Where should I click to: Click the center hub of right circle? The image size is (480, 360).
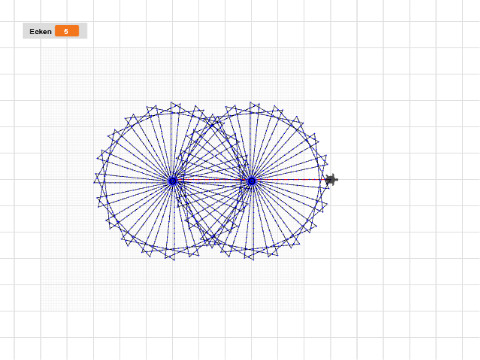[252, 181]
